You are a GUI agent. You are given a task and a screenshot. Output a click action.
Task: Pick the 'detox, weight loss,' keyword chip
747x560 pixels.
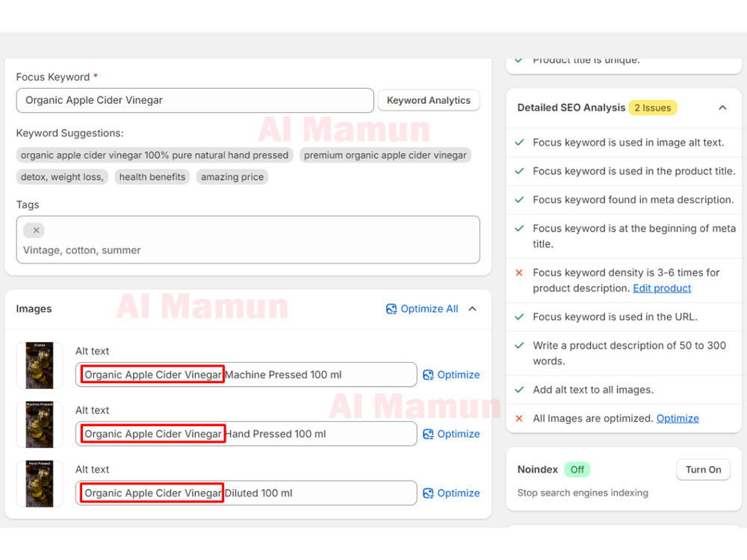pyautogui.click(x=63, y=177)
